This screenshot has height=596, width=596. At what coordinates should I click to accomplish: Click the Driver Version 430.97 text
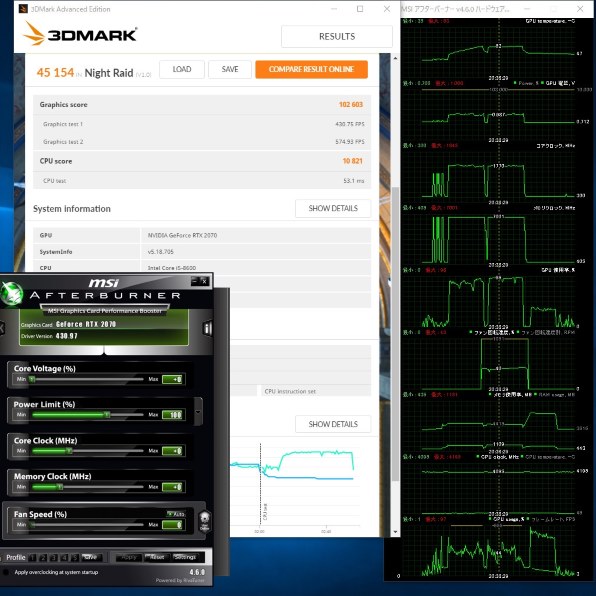click(x=49, y=336)
